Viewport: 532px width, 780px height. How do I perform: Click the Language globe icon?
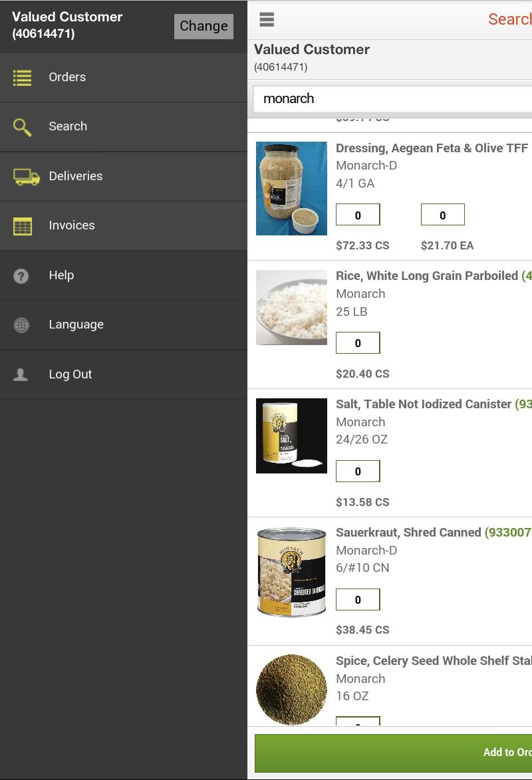click(x=21, y=325)
